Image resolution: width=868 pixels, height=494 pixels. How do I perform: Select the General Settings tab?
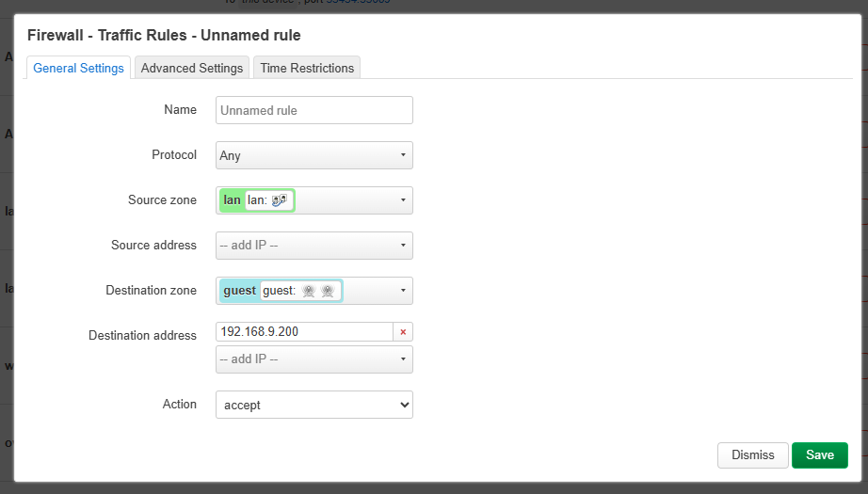pos(78,68)
